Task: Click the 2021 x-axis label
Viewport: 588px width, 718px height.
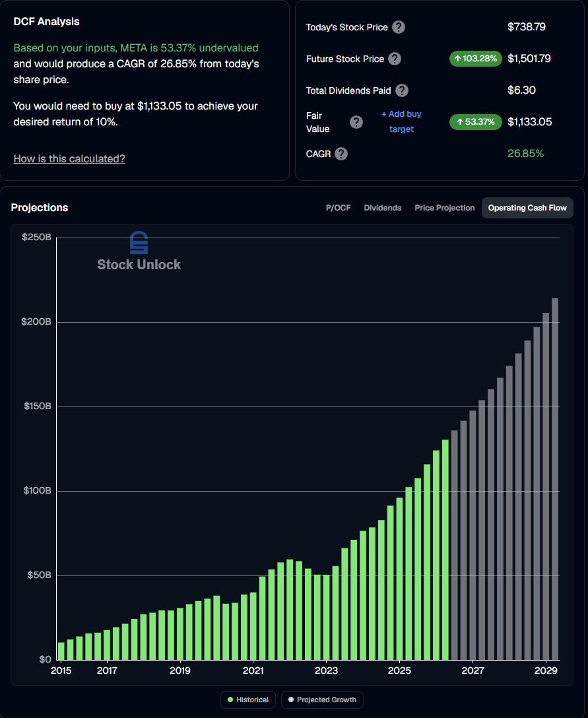Action: (x=253, y=671)
